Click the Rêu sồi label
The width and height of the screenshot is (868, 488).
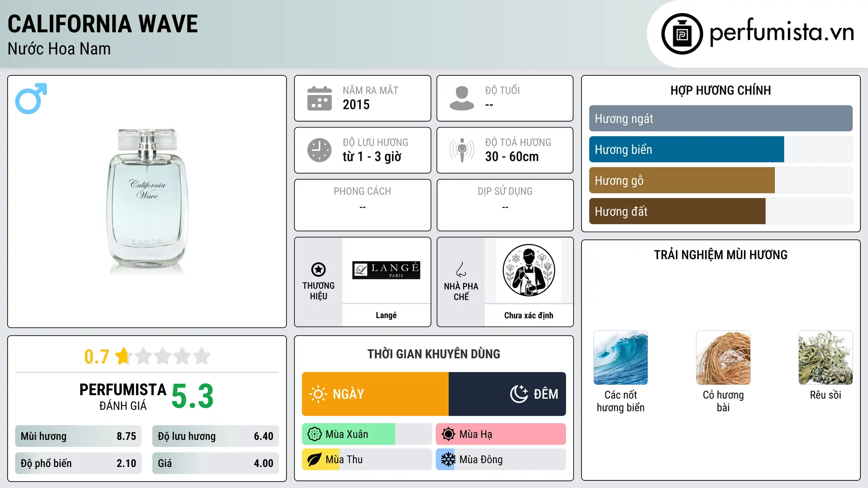pyautogui.click(x=826, y=395)
